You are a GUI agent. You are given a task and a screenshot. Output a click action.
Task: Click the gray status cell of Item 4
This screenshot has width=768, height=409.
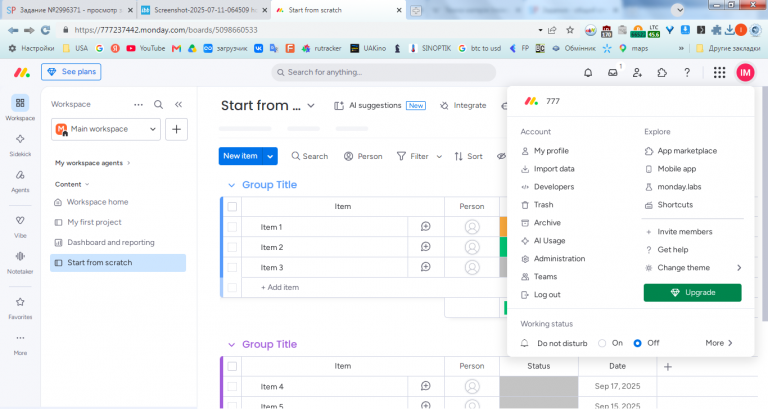click(539, 386)
